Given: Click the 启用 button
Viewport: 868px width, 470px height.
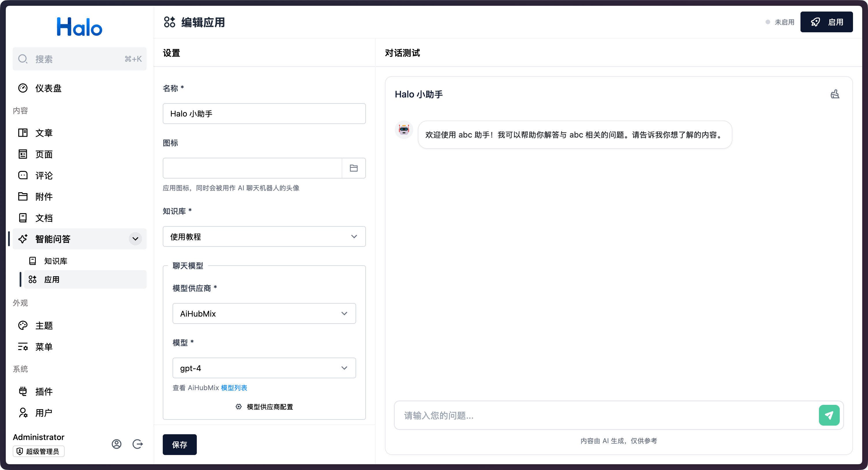Looking at the screenshot, I should (826, 22).
